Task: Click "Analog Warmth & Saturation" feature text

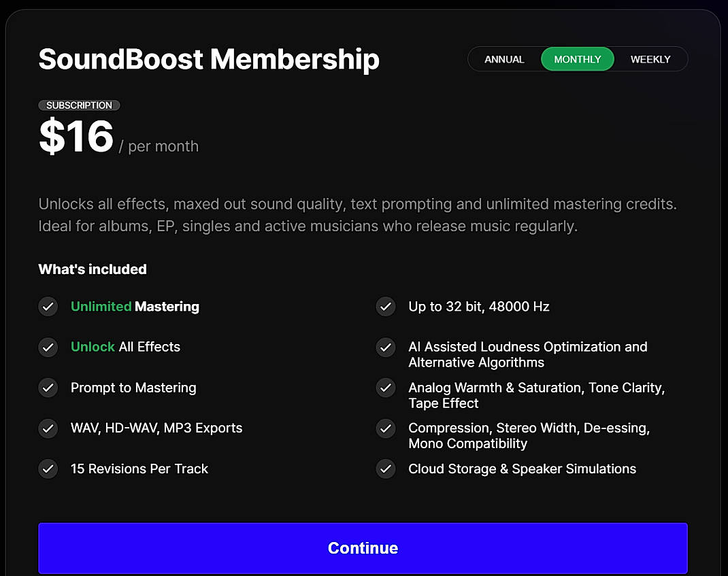Action: pos(537,395)
